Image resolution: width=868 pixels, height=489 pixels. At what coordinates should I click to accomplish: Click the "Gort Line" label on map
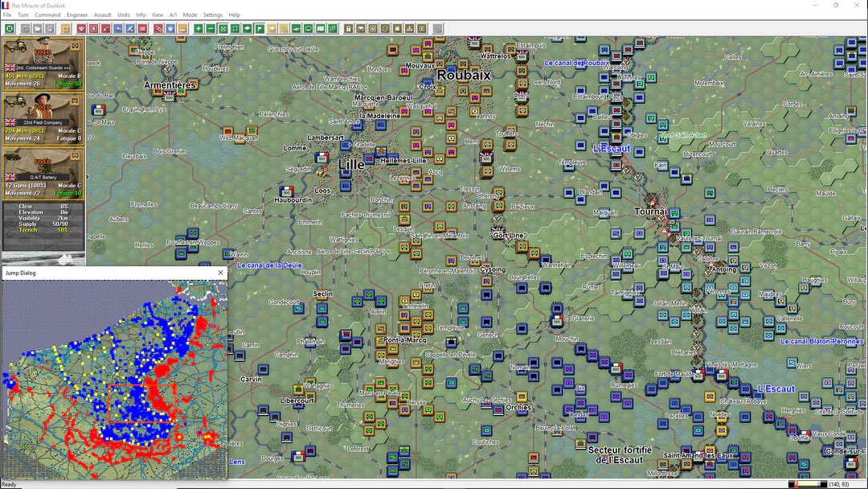[x=508, y=236]
